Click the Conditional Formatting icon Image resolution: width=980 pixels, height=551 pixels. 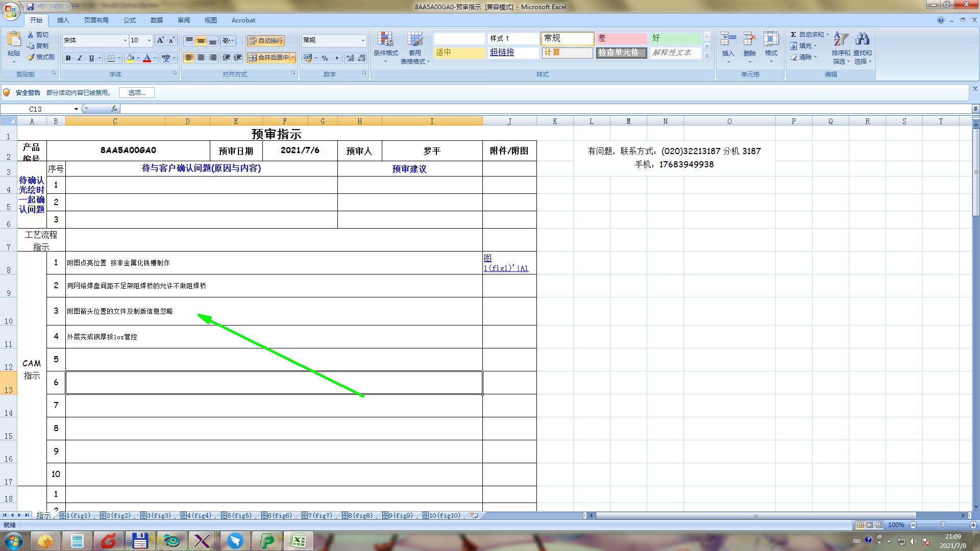(x=385, y=40)
